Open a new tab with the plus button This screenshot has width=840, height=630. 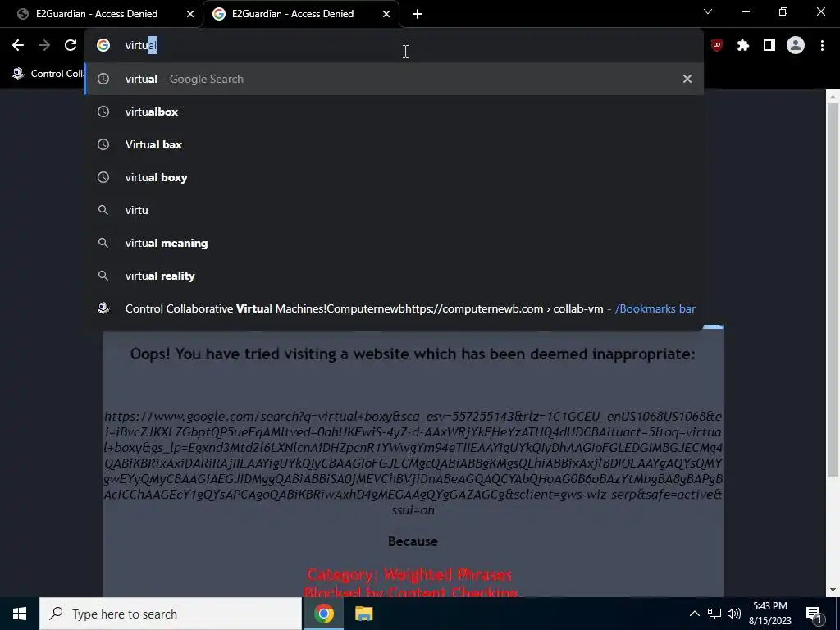coord(418,14)
